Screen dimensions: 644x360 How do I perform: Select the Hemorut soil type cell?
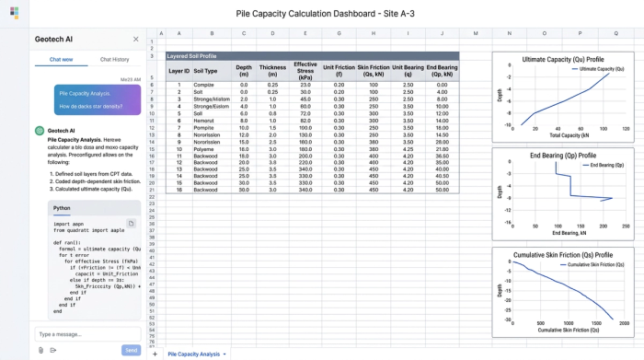pos(212,121)
